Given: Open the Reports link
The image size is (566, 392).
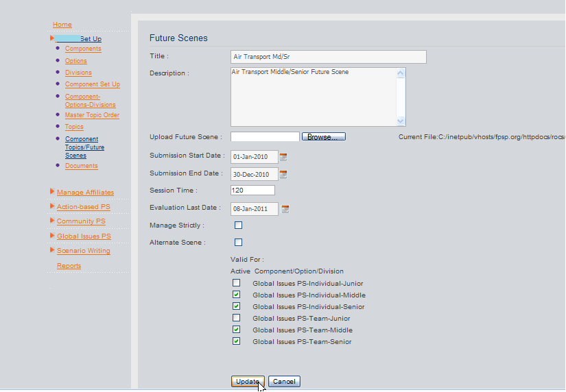Looking at the screenshot, I should 69,266.
